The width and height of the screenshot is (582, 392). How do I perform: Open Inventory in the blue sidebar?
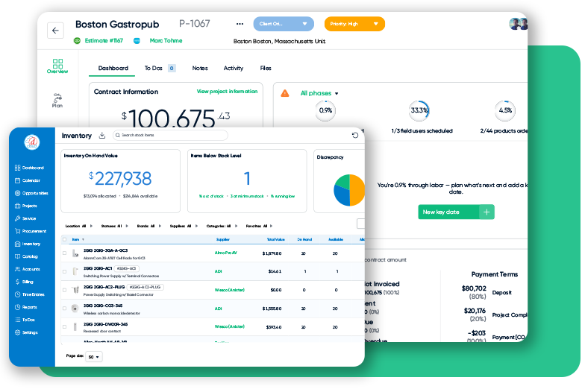coord(28,244)
